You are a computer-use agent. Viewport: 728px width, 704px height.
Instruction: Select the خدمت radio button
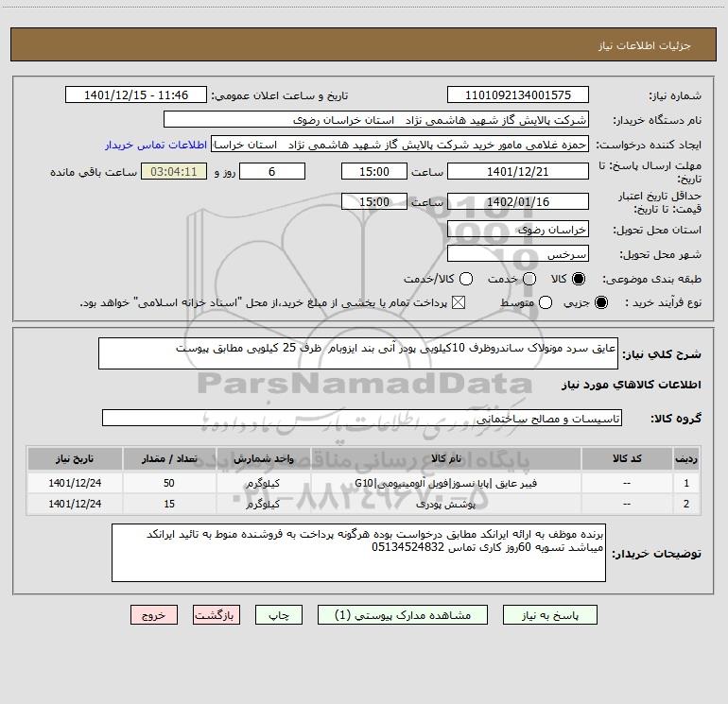[529, 279]
